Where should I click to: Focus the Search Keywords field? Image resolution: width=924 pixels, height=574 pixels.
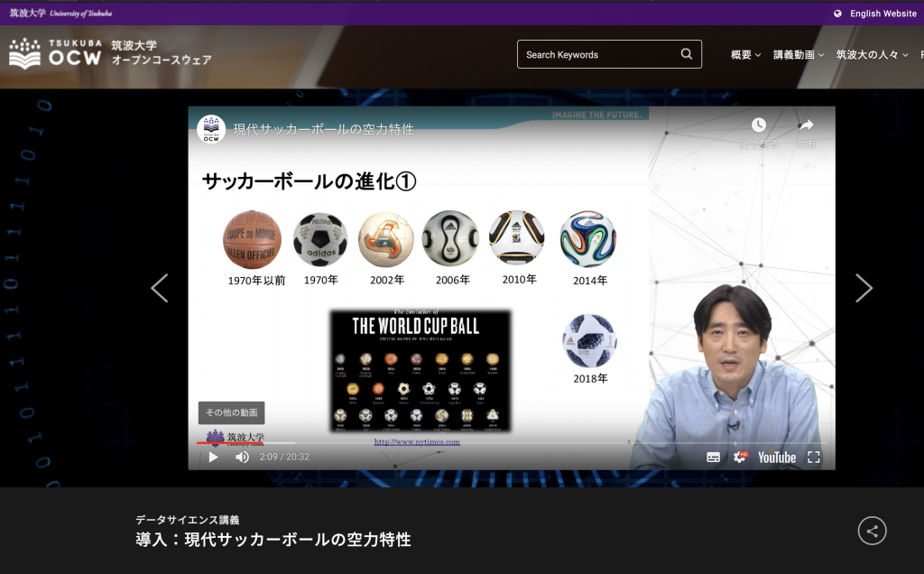609,54
